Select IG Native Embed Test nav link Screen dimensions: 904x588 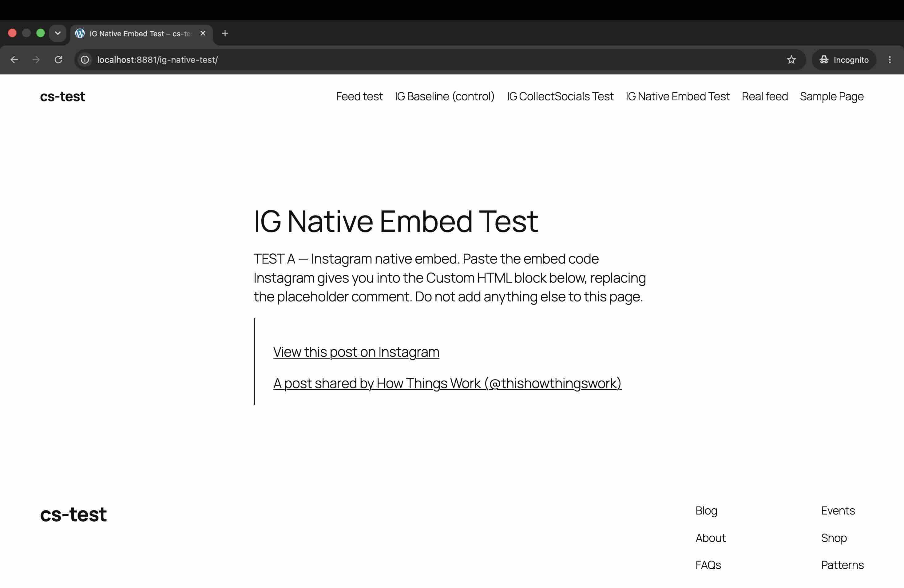tap(678, 97)
